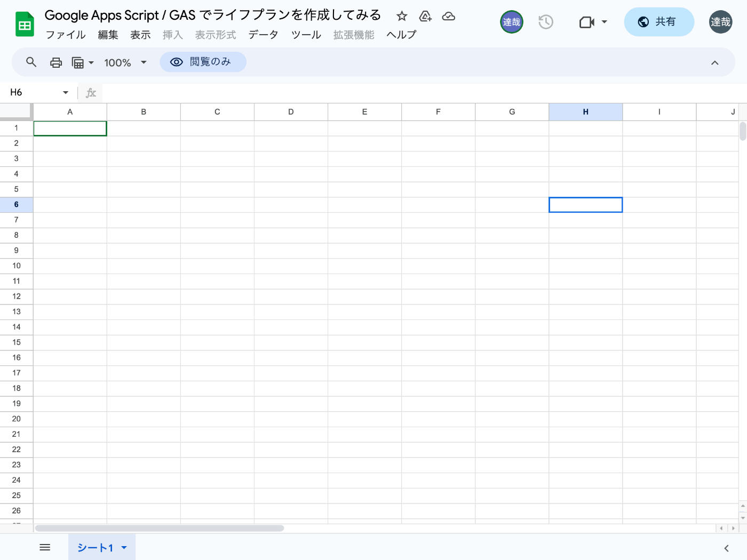Viewport: 747px width, 560px height.
Task: Open the ファイル menu
Action: 66,35
